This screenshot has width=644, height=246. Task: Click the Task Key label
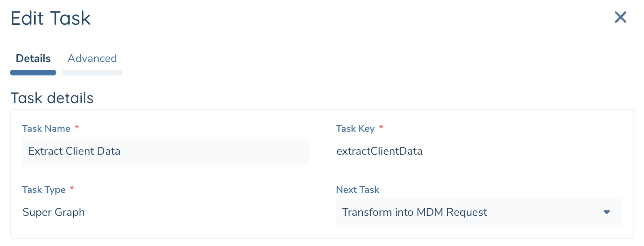[x=355, y=128]
